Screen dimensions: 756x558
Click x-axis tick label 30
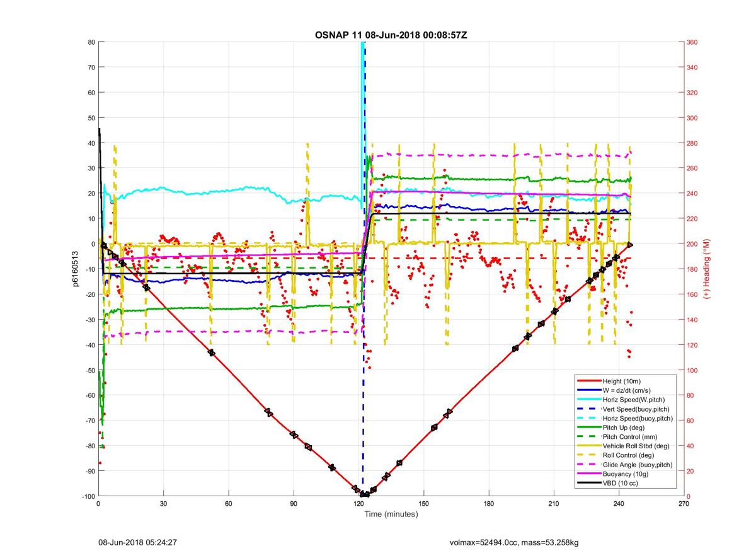(163, 504)
